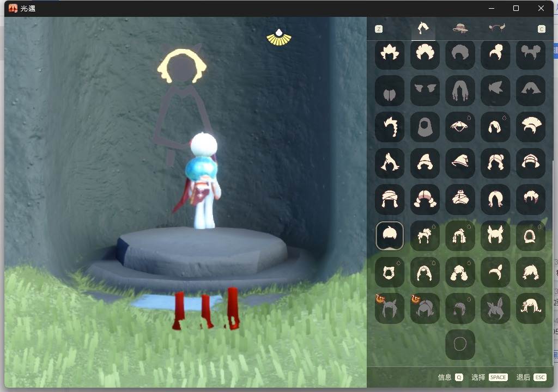This screenshot has width=558, height=392.
Task: Choose the crescent headband with leaf
Action: [495, 272]
